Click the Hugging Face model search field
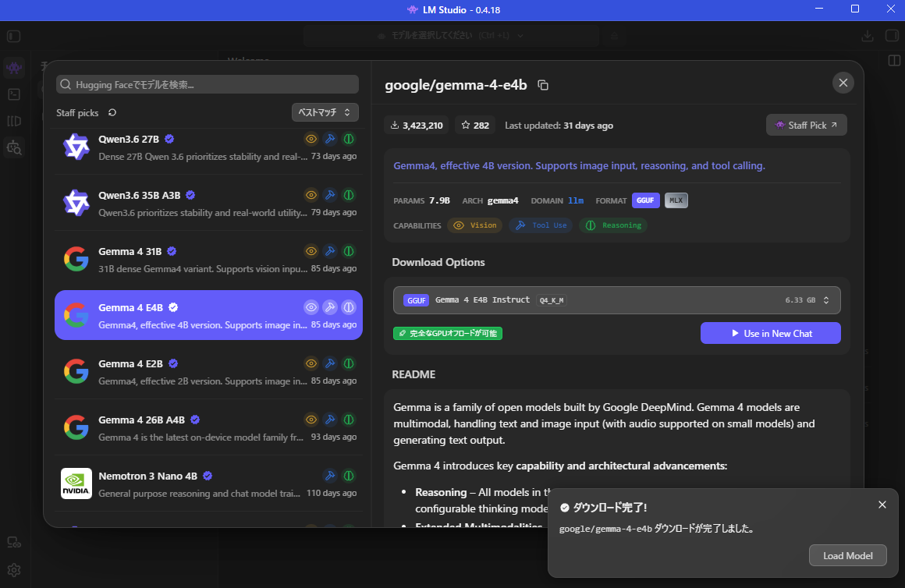Image resolution: width=905 pixels, height=588 pixels. tap(208, 84)
